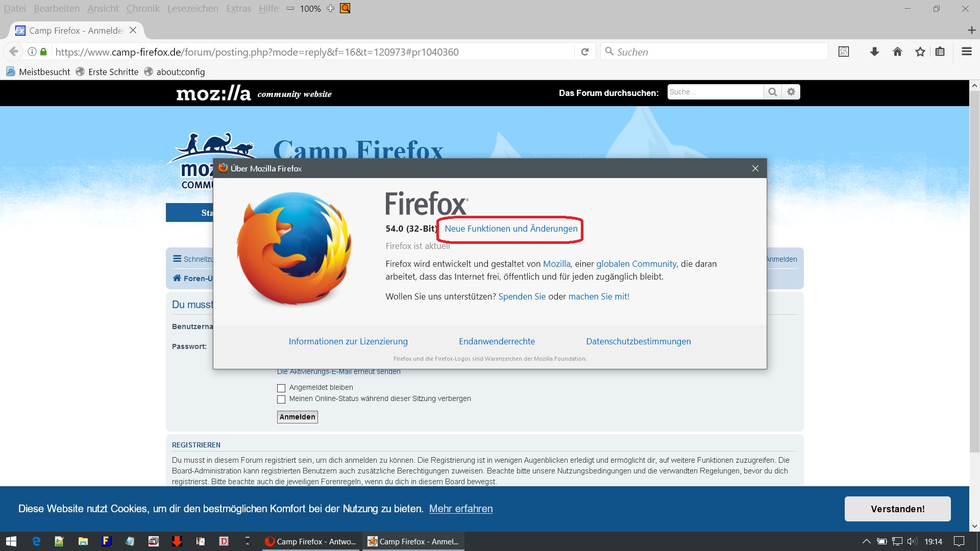Click the Datenschutzbestimmungen link

pos(638,341)
